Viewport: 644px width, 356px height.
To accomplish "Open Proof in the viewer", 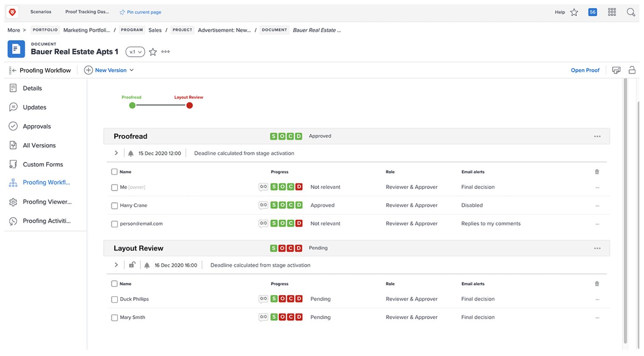I will (585, 70).
